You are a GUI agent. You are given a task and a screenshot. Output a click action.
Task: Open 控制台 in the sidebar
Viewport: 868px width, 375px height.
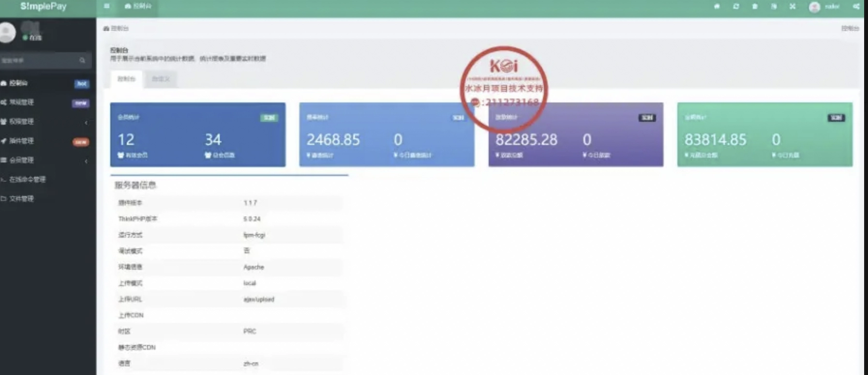(18, 83)
